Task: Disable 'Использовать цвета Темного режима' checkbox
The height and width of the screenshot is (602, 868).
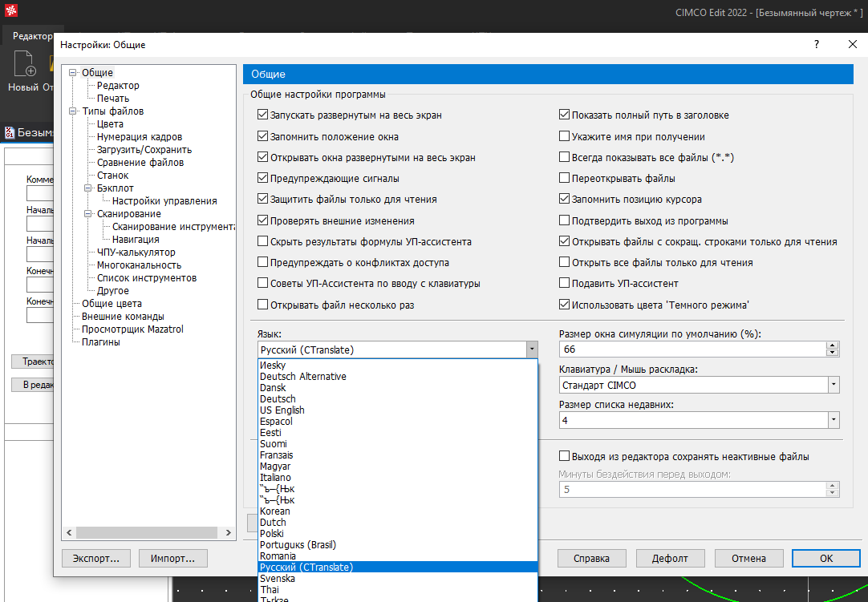Action: (564, 305)
